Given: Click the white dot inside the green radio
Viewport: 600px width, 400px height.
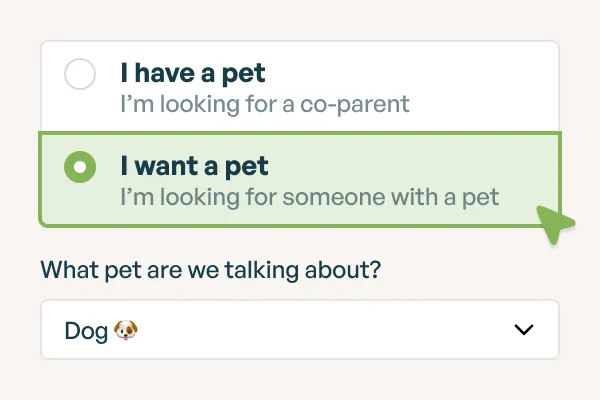Looking at the screenshot, I should [80, 166].
